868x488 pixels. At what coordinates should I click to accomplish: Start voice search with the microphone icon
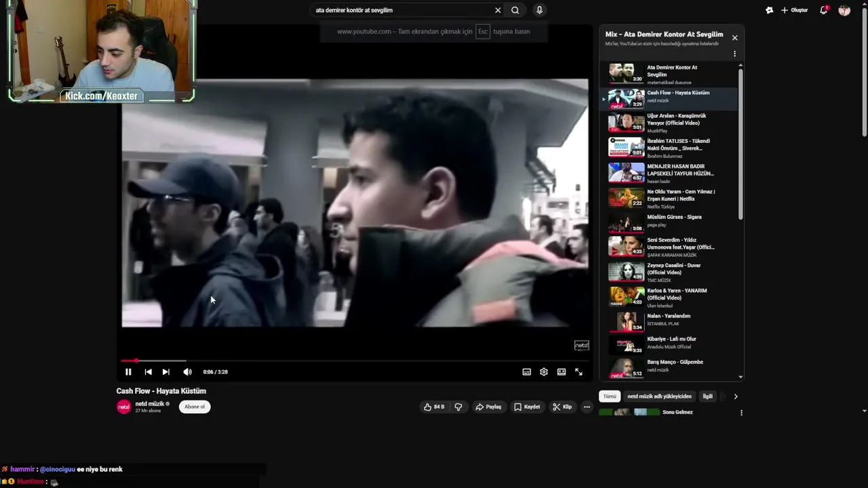click(x=539, y=10)
